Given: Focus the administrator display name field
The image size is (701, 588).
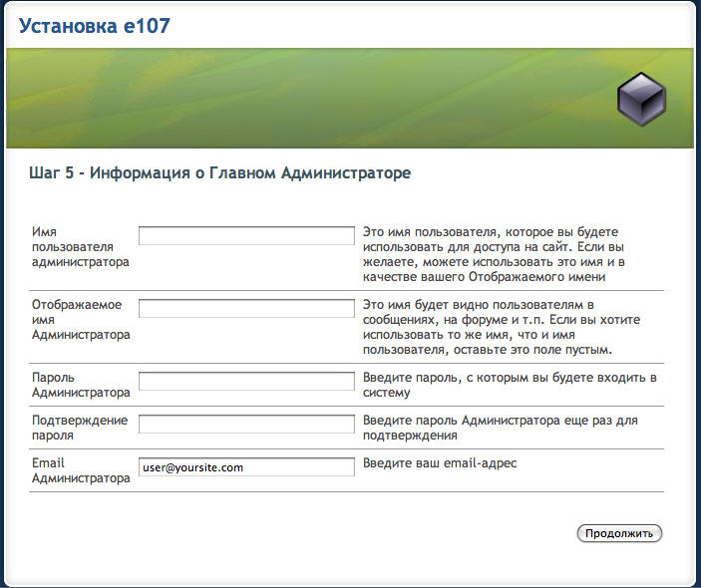Looking at the screenshot, I should pyautogui.click(x=246, y=308).
